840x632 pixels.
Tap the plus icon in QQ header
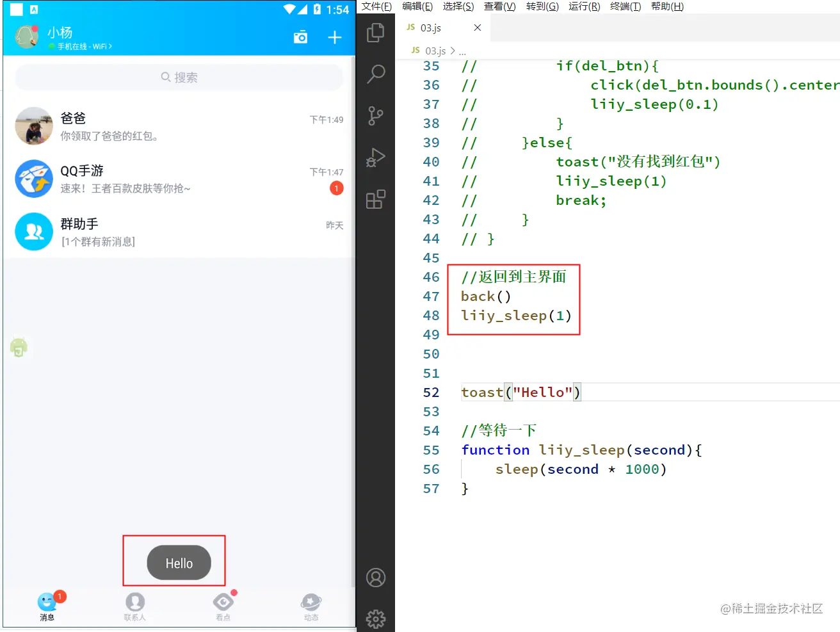335,37
